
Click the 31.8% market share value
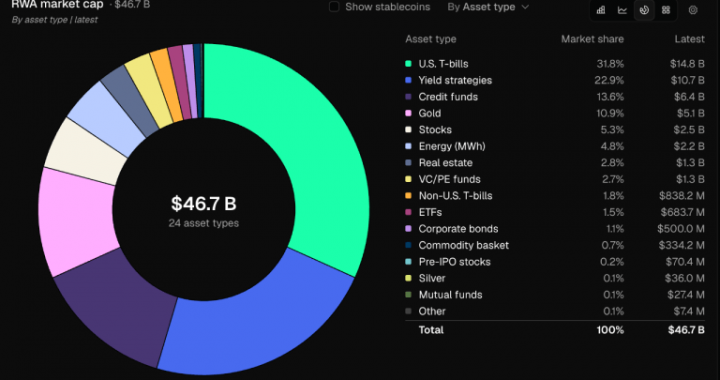[x=611, y=64]
